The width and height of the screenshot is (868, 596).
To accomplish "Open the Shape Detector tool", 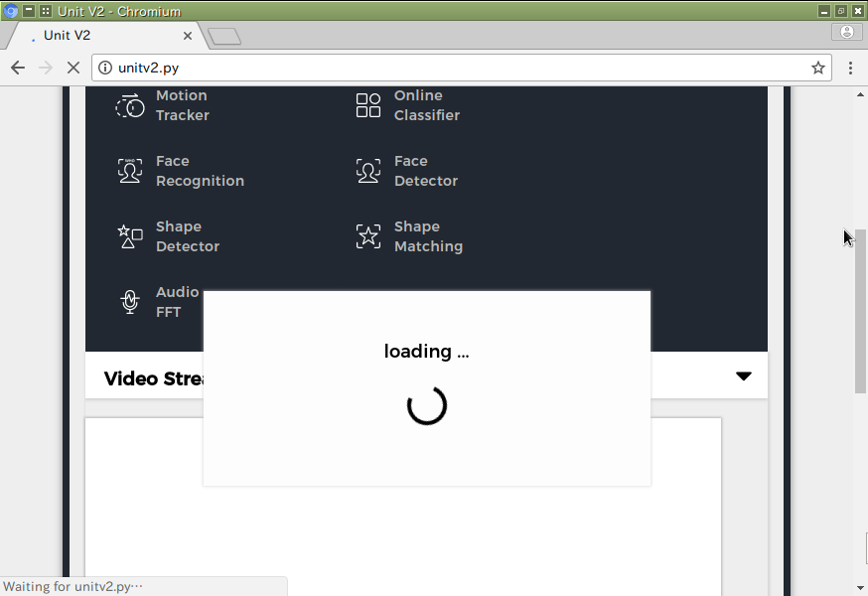I will (x=178, y=236).
